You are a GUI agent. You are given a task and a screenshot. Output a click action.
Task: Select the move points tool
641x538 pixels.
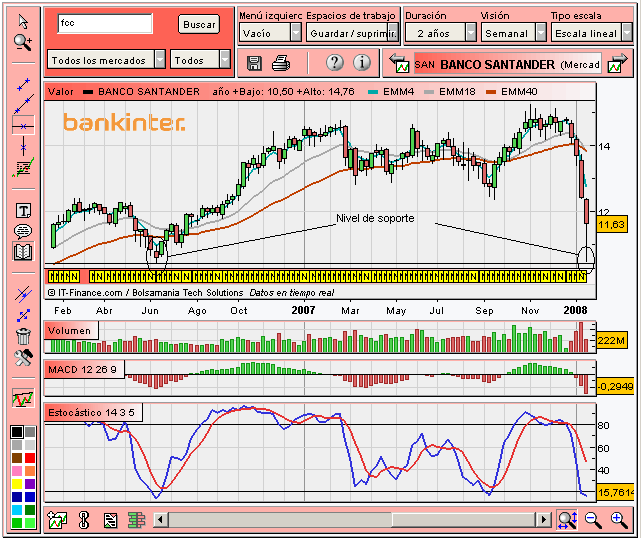[x=23, y=315]
